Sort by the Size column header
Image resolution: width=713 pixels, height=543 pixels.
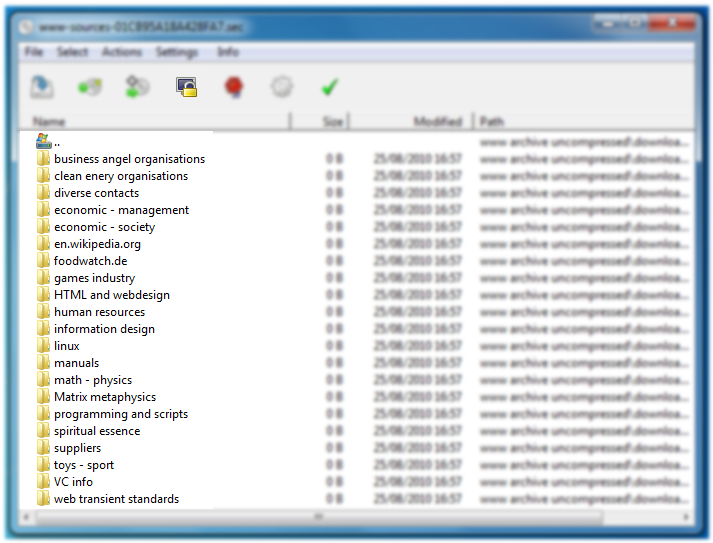[x=319, y=121]
